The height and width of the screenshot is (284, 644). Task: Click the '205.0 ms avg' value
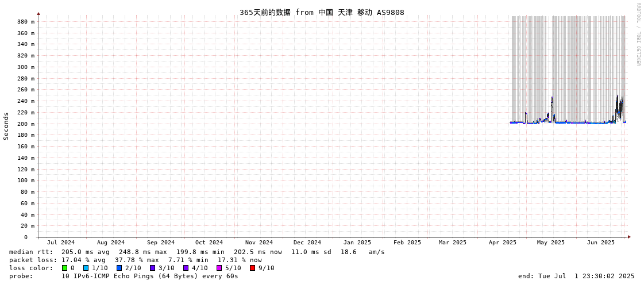point(86,252)
